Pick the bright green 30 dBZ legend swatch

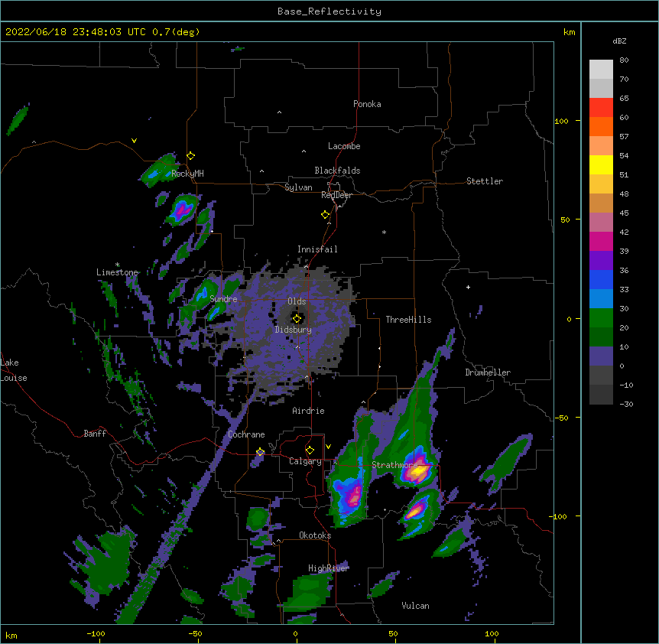(x=601, y=318)
